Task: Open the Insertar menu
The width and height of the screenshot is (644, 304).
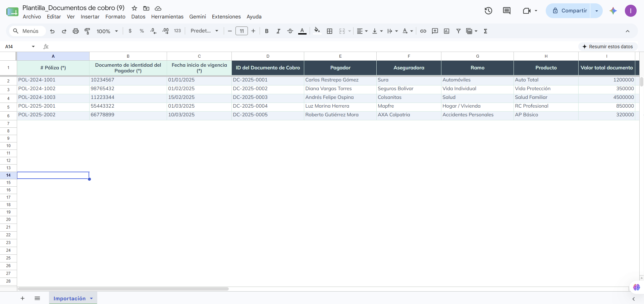Action: pyautogui.click(x=90, y=17)
